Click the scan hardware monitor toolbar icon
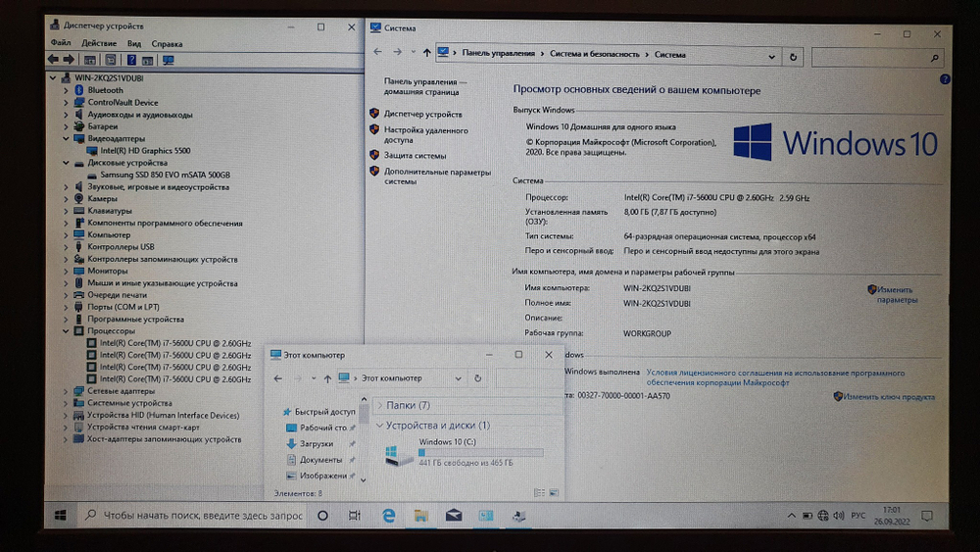Screen dimensions: 980x552 coord(169,60)
